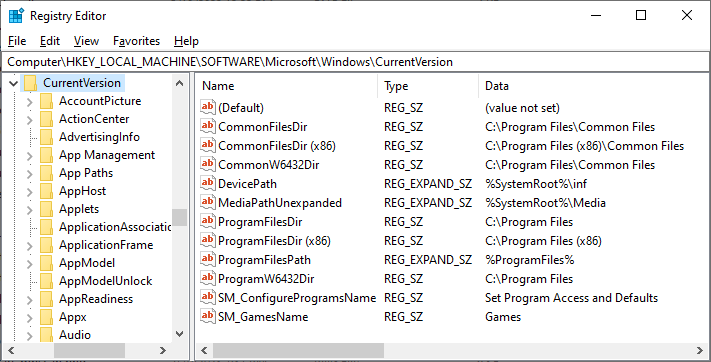
Task: Click the AppModel folder icon
Action: pos(46,263)
